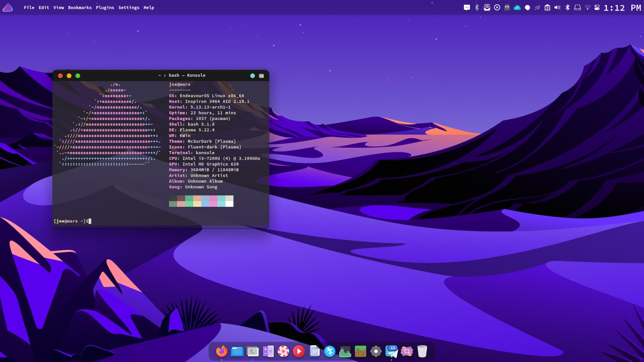
Task: Click the joe@mars header text
Action: (x=180, y=84)
